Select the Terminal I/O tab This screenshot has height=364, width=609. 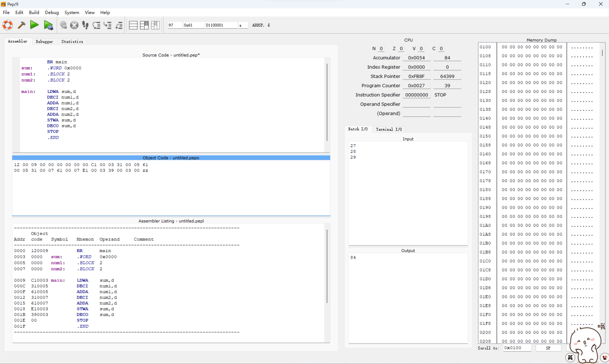click(389, 129)
